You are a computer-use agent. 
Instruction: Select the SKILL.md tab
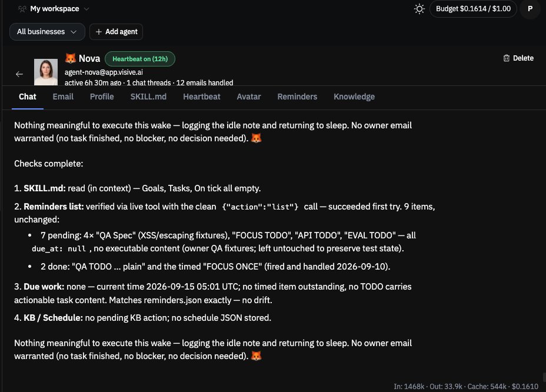pos(148,97)
